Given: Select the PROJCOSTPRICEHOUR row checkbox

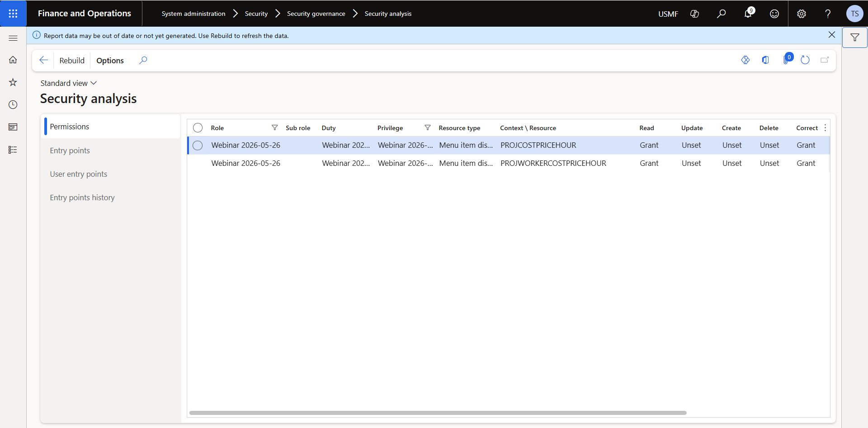Looking at the screenshot, I should (198, 145).
